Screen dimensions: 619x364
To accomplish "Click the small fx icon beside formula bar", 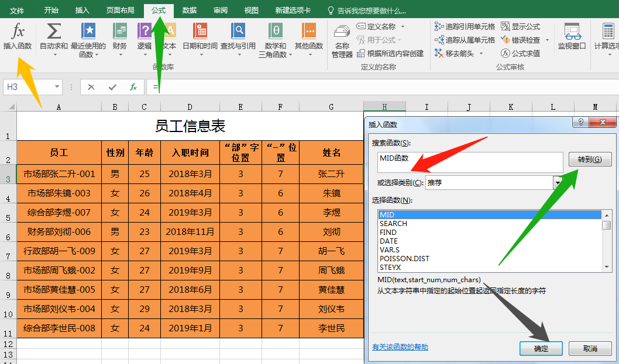I will point(133,87).
